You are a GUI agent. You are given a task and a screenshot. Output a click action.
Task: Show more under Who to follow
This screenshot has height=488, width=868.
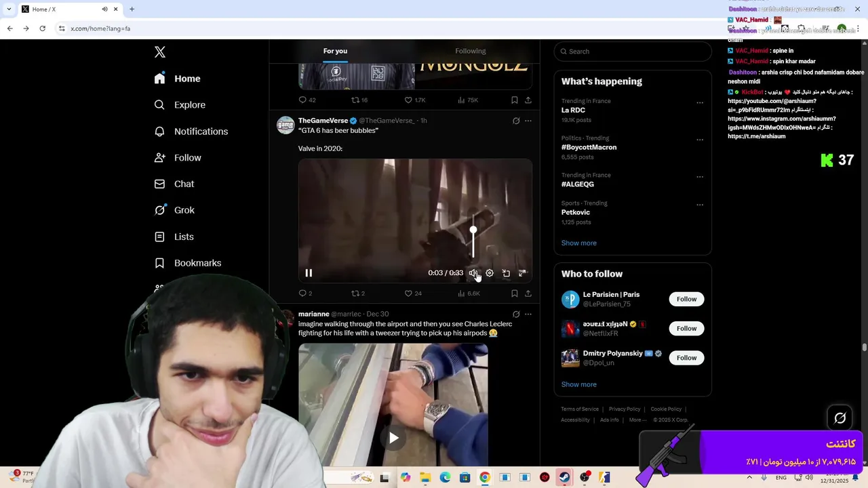point(578,384)
